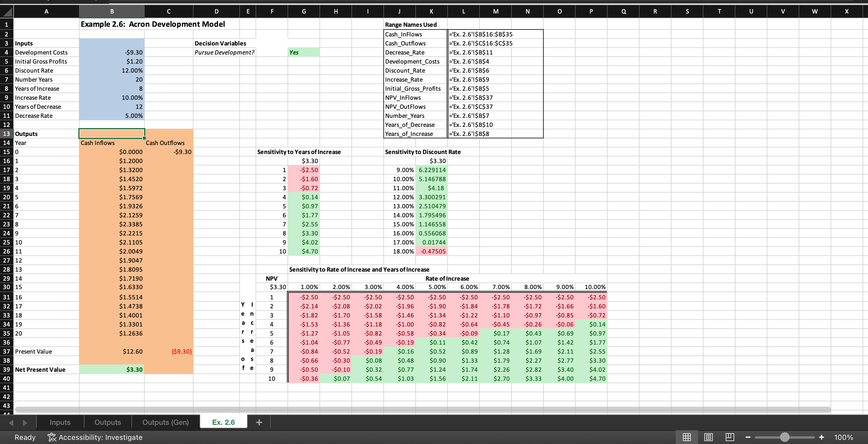The width and height of the screenshot is (868, 444).
Task: Select the Present Value $12.60 cell
Action: [112, 351]
